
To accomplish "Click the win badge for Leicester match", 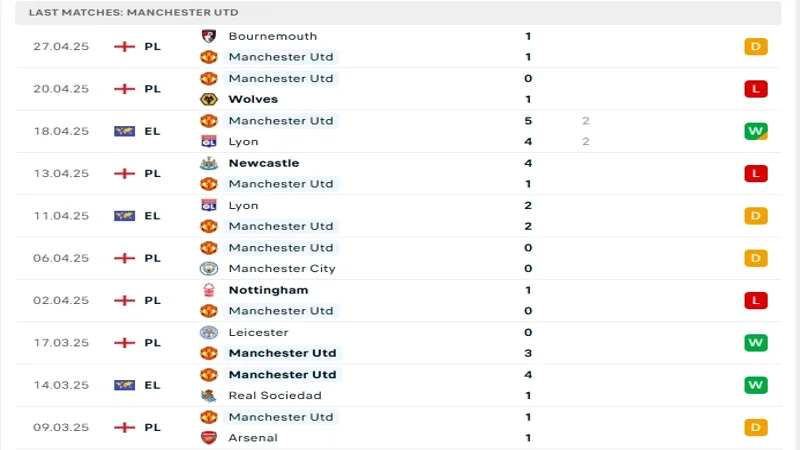I will click(x=755, y=343).
